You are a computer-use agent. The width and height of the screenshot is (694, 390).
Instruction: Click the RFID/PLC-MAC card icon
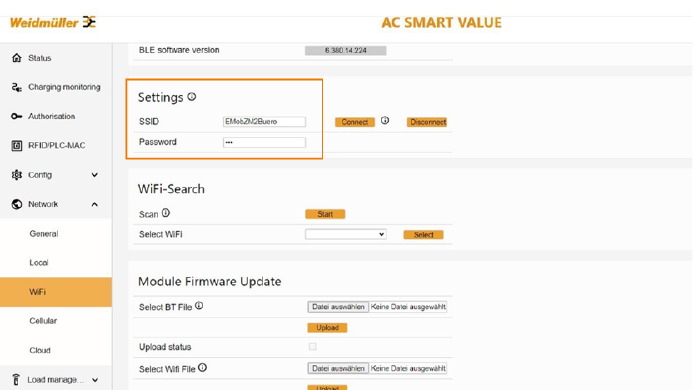(17, 146)
